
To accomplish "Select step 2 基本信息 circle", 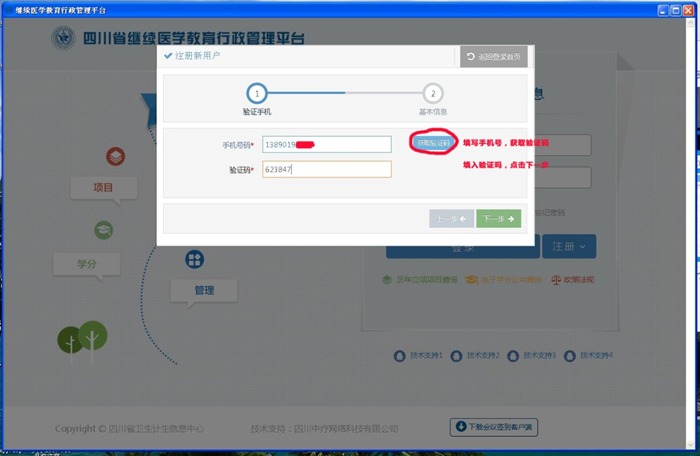I will coord(432,94).
